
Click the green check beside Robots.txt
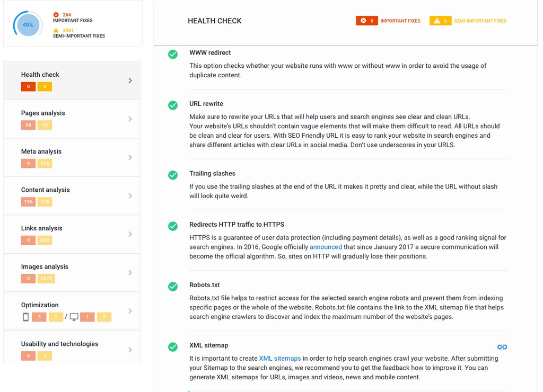(x=173, y=287)
